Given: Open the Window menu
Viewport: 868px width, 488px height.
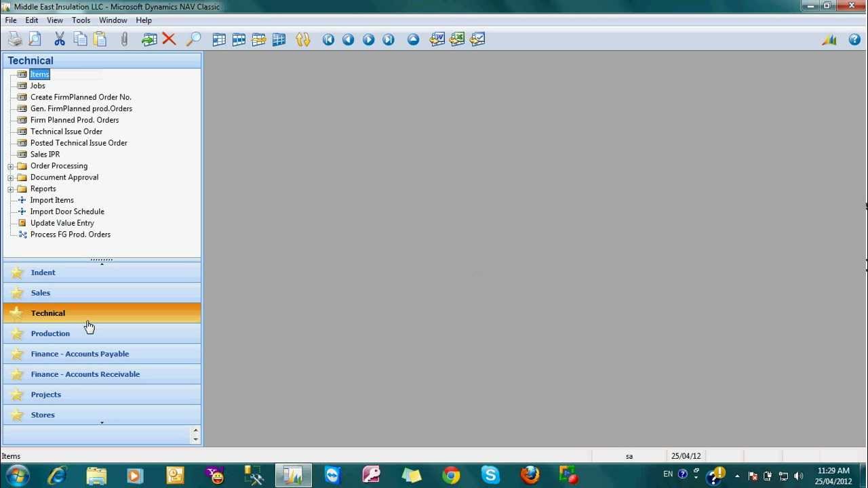Looking at the screenshot, I should (x=113, y=20).
